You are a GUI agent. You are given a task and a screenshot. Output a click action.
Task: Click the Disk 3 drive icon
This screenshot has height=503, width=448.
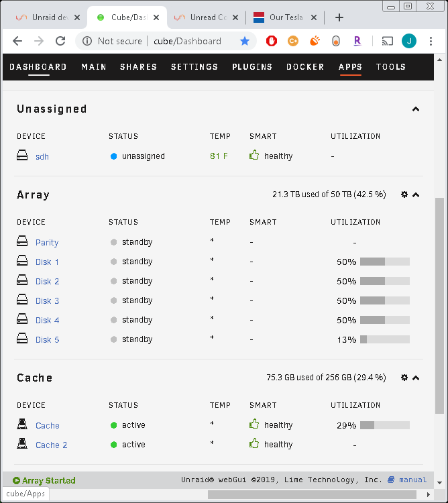[22, 299]
